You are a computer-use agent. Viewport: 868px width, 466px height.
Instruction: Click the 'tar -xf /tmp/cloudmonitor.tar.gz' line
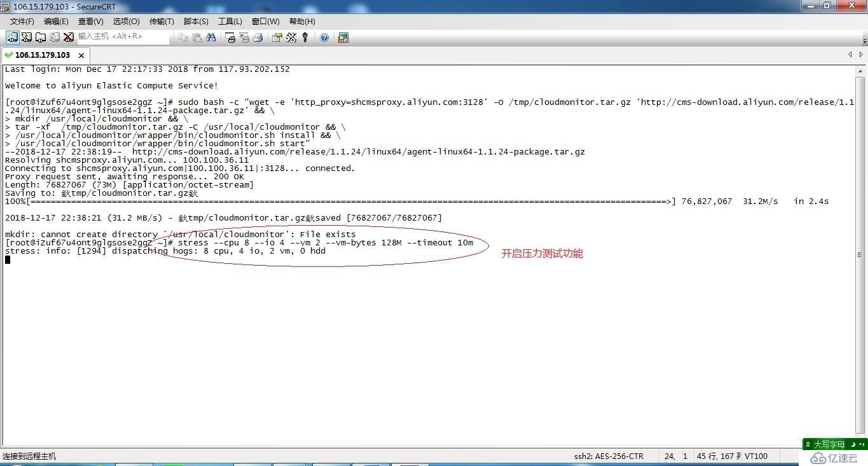click(176, 127)
